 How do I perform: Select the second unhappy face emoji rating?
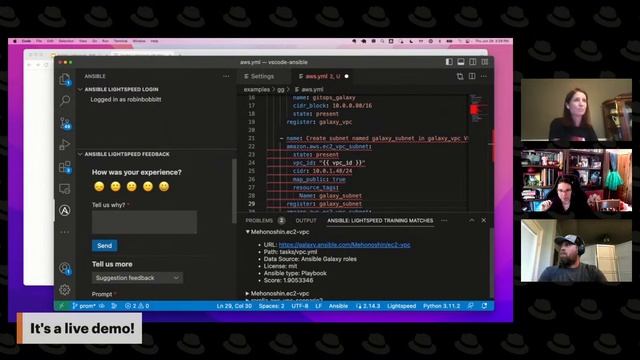point(116,187)
